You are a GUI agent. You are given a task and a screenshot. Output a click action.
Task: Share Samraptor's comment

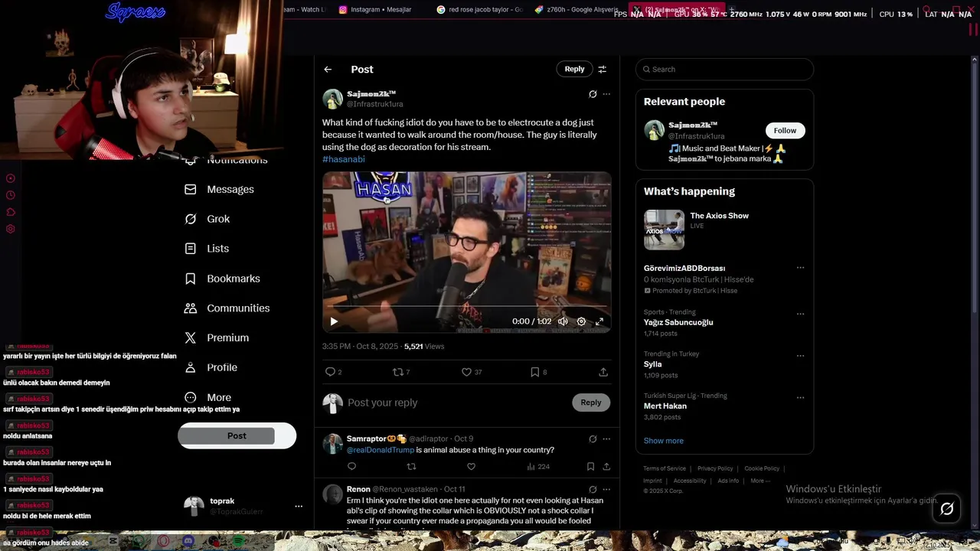pos(606,466)
